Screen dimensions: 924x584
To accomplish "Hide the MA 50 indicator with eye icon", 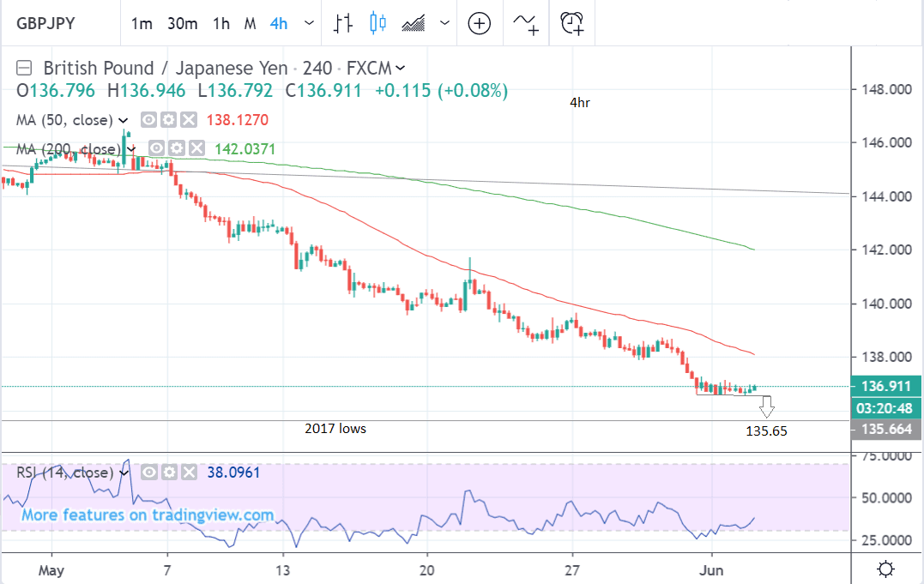I will click(x=148, y=120).
